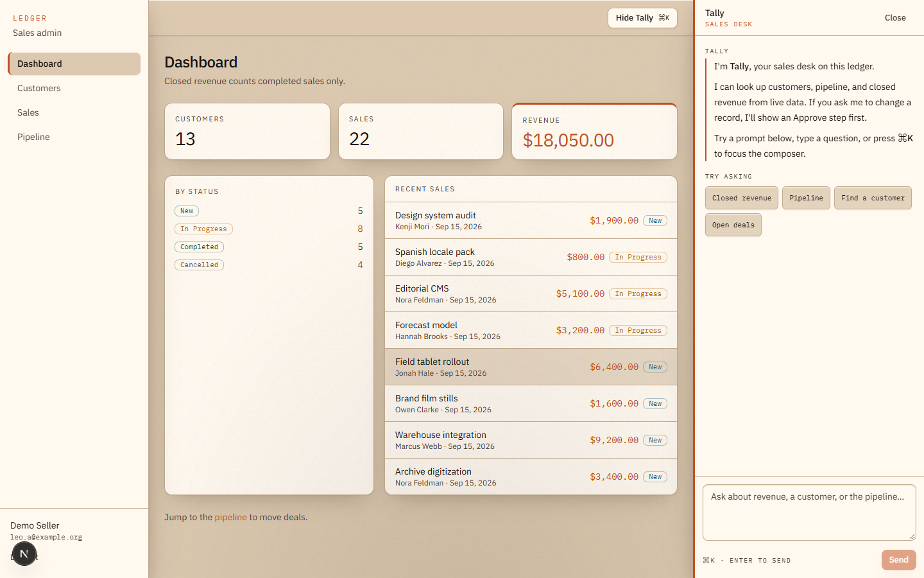Viewport: 924px width, 578px height.
Task: Click New badge on Field tablet rollout
Action: (655, 367)
